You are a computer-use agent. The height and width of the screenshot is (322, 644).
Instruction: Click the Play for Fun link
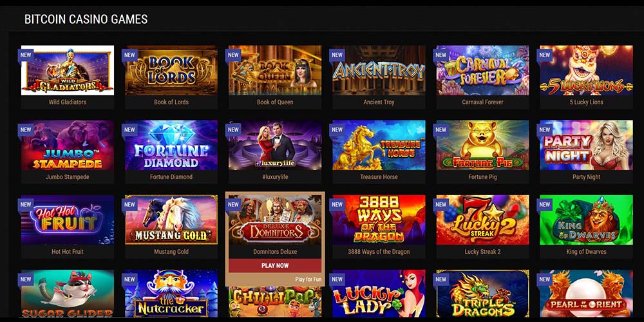click(308, 279)
